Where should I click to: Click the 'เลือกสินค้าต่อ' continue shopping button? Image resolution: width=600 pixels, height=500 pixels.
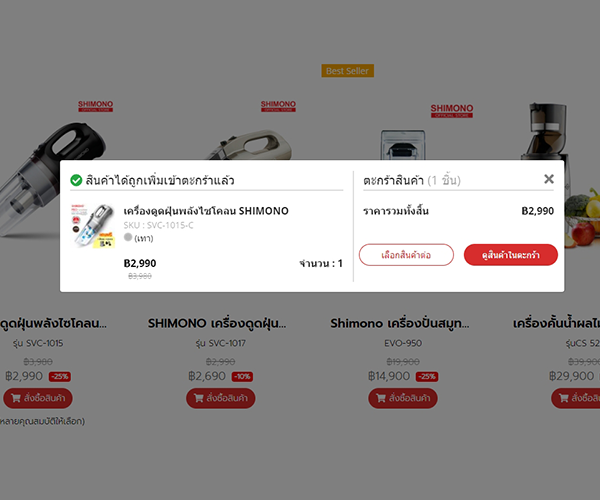tap(406, 255)
